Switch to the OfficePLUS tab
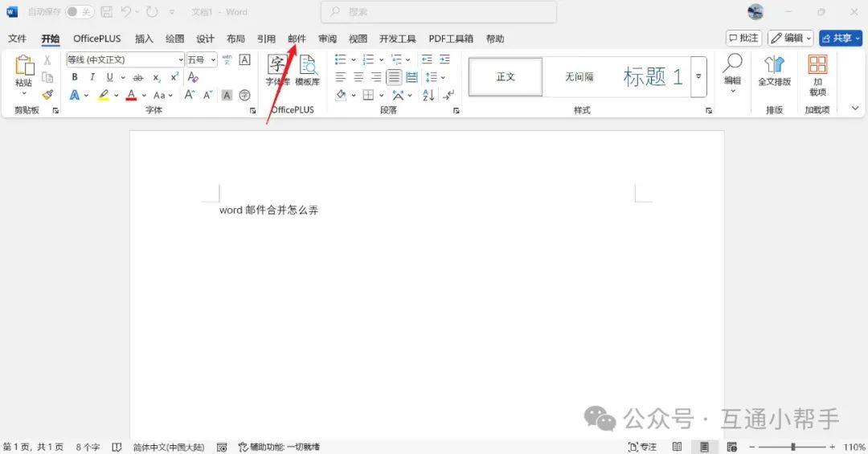Image resolution: width=868 pixels, height=454 pixels. coord(97,39)
